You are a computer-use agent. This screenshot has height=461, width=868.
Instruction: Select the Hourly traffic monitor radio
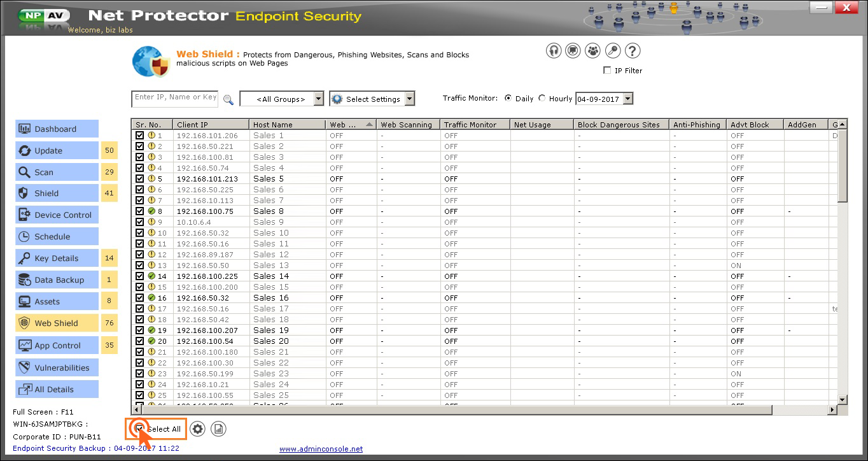click(x=542, y=98)
